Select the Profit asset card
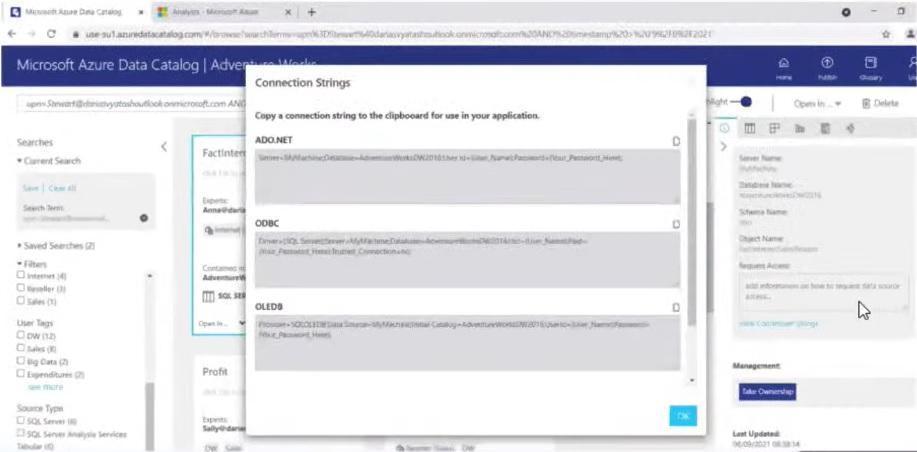Viewport: 917px width, 452px height. point(219,403)
